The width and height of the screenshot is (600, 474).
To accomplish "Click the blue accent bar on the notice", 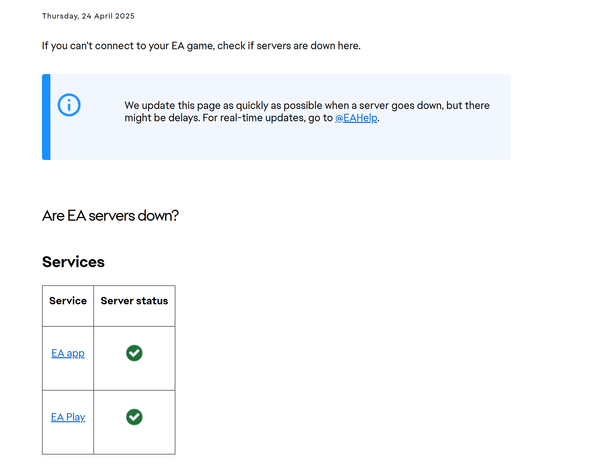I will pyautogui.click(x=46, y=117).
